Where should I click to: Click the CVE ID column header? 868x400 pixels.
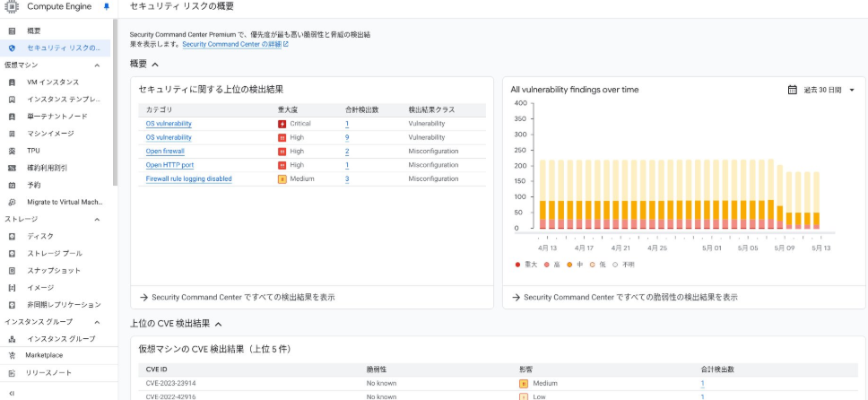(x=156, y=370)
